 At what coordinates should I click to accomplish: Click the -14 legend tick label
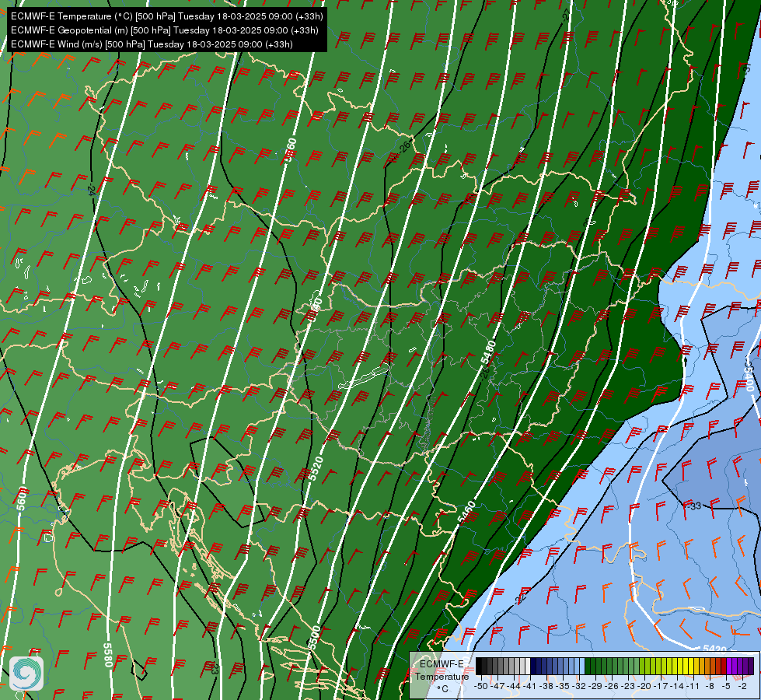point(677,686)
